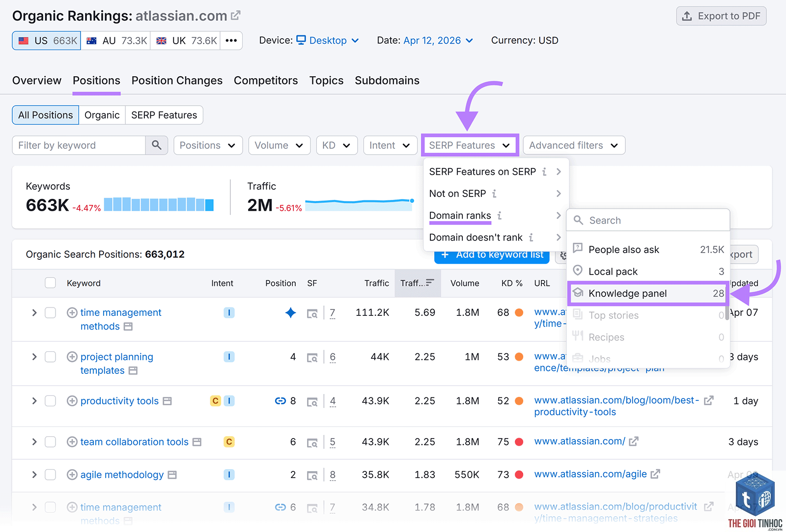The height and width of the screenshot is (532, 786).
Task: Click SERP icon after team collaboration tools keyword
Action: coord(197,442)
